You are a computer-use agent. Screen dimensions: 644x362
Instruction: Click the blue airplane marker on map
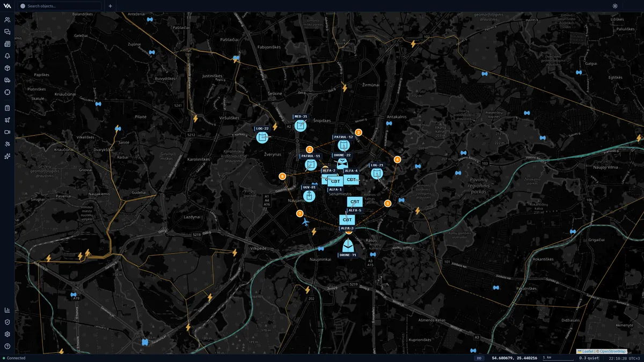tap(306, 221)
